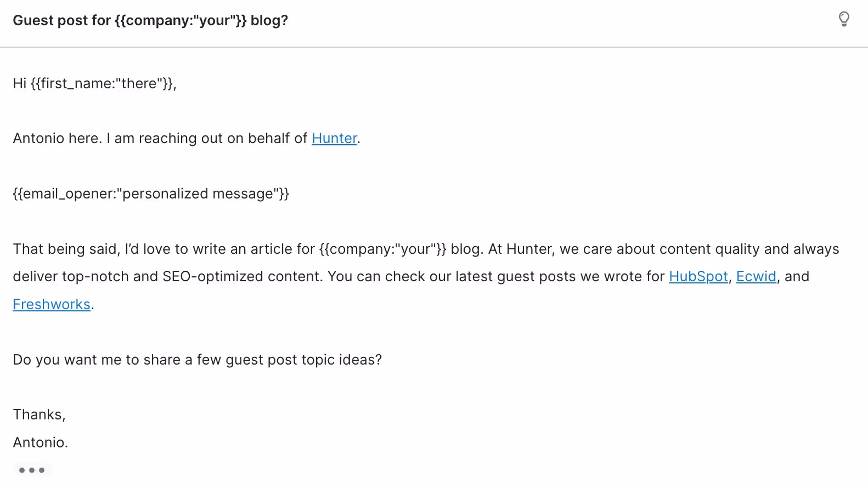Screen dimensions: 868x489
Task: Place cursor in first_name greeting line
Action: click(94, 83)
